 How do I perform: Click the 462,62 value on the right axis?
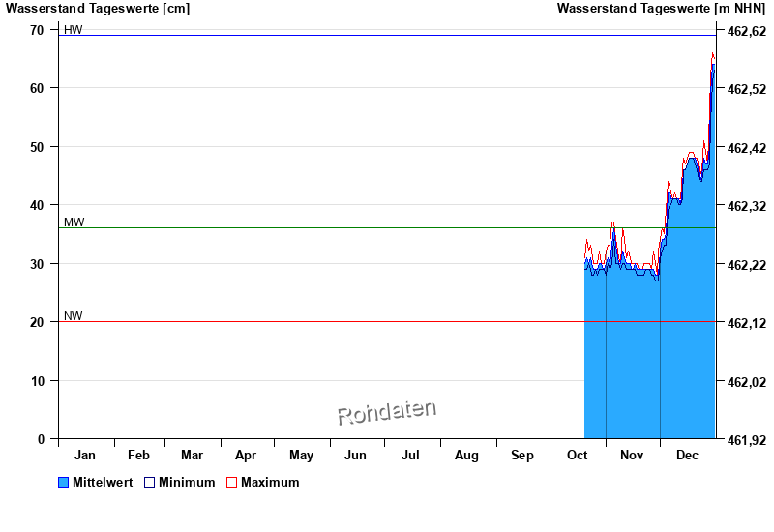[x=746, y=31]
